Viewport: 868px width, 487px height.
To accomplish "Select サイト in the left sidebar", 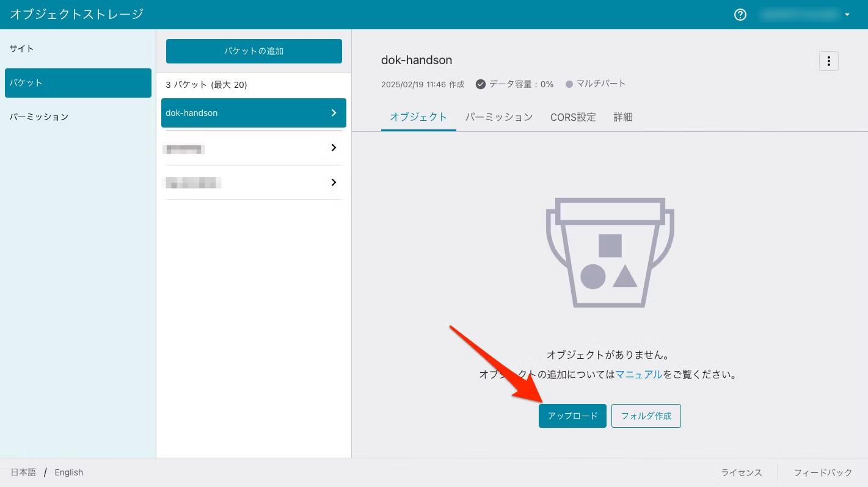I will pyautogui.click(x=22, y=48).
